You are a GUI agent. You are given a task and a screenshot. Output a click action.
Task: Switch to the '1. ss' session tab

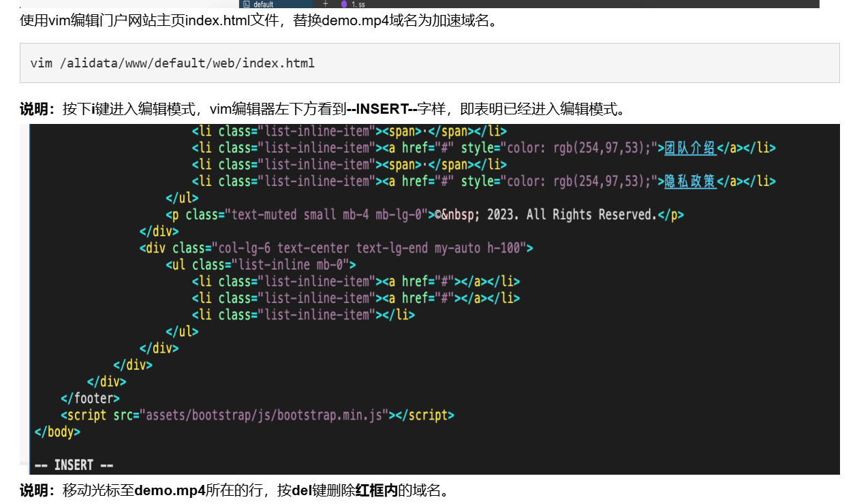point(354,4)
